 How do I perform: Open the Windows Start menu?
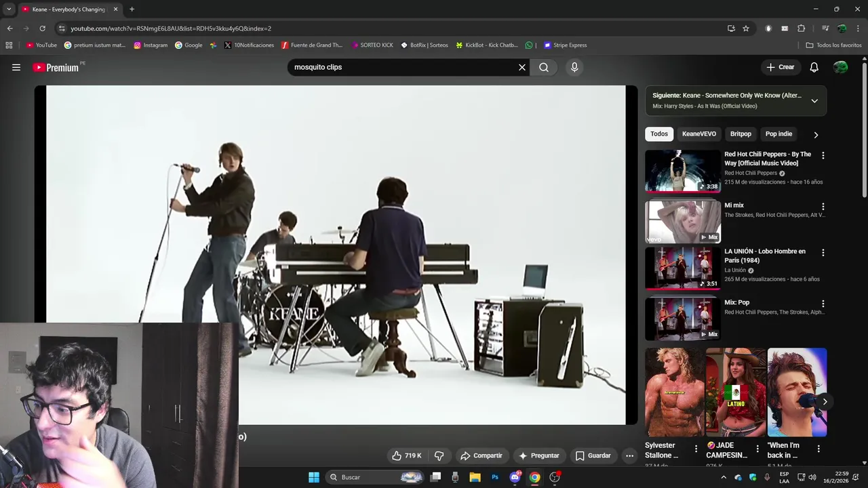314,477
